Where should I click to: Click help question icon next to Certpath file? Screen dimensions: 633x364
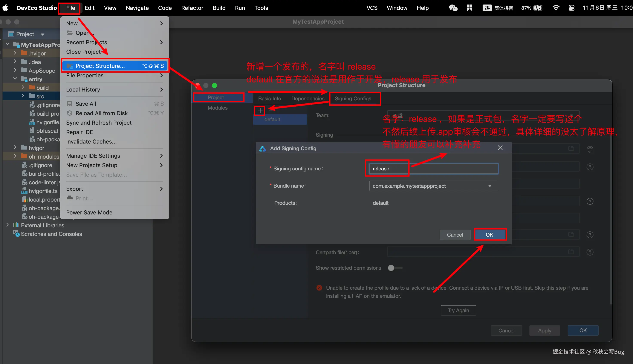[x=590, y=252]
